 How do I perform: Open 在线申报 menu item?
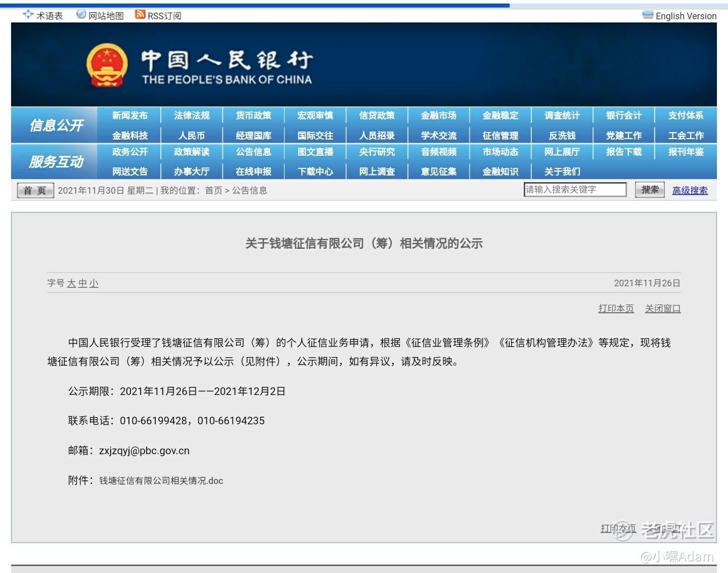pyautogui.click(x=253, y=171)
